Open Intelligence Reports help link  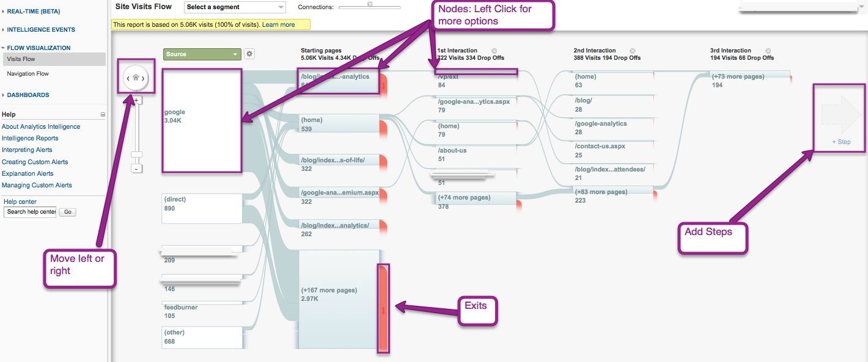pos(30,139)
